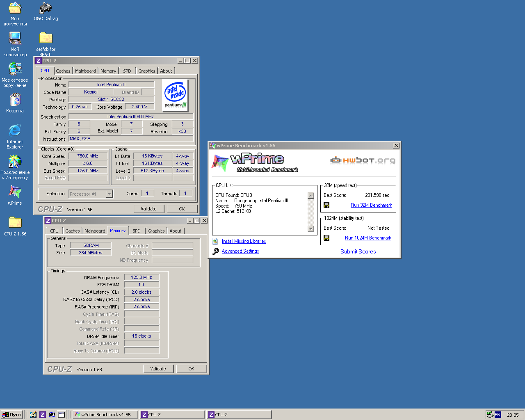The width and height of the screenshot is (525, 420).
Task: Click Validate in the CPU-Z processor window
Action: pos(148,209)
